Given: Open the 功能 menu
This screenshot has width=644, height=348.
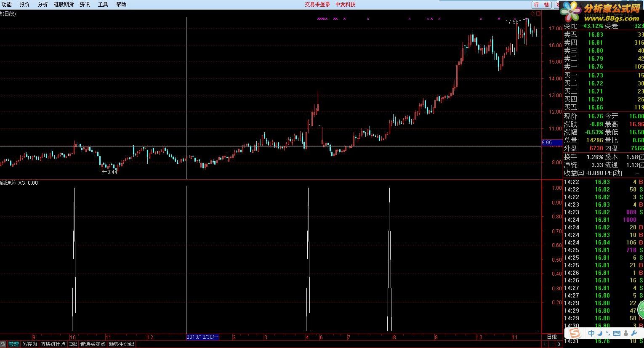Looking at the screenshot, I should pos(6,5).
